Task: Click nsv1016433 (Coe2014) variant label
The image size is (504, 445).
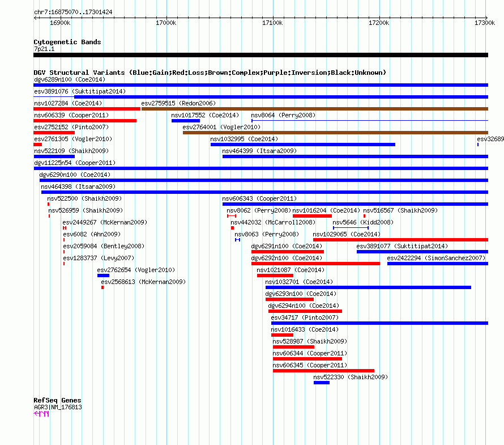Action: (x=305, y=329)
